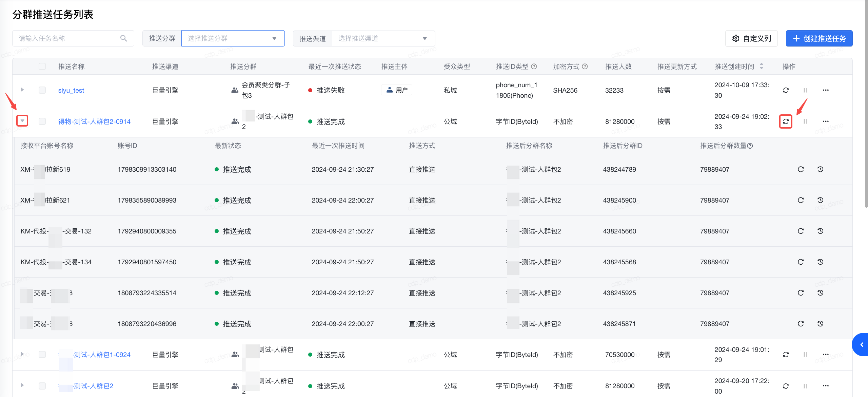Open more actions menu for siyu_test row
The height and width of the screenshot is (397, 868).
coord(826,90)
